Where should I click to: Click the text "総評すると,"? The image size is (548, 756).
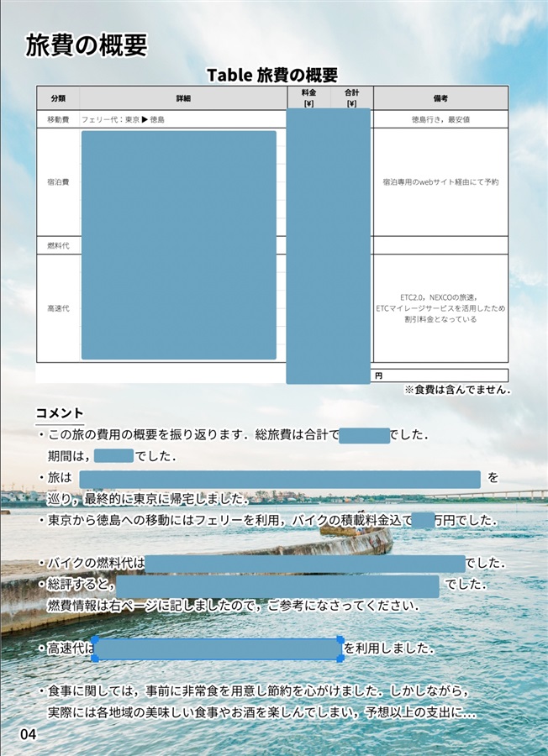click(x=77, y=585)
